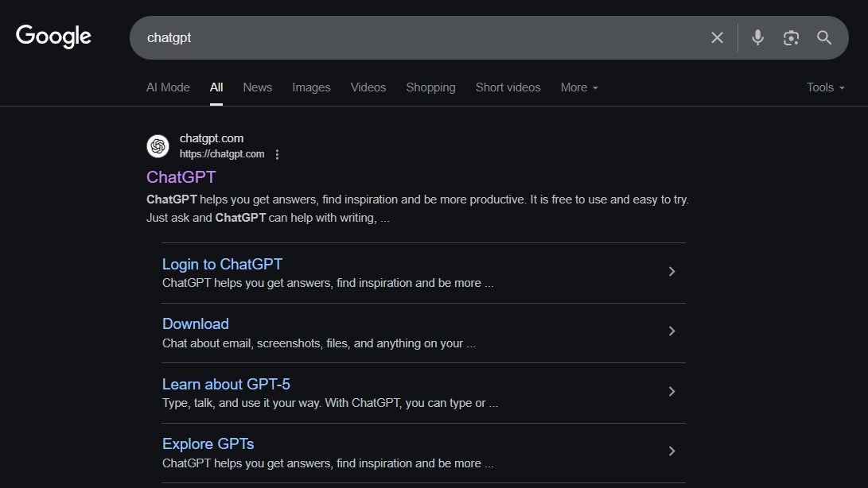Go to Shopping tab
Image resolution: width=868 pixels, height=488 pixels.
430,87
